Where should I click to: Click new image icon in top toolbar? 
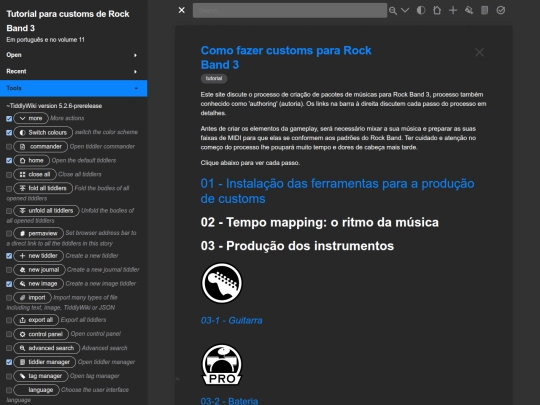(x=469, y=10)
